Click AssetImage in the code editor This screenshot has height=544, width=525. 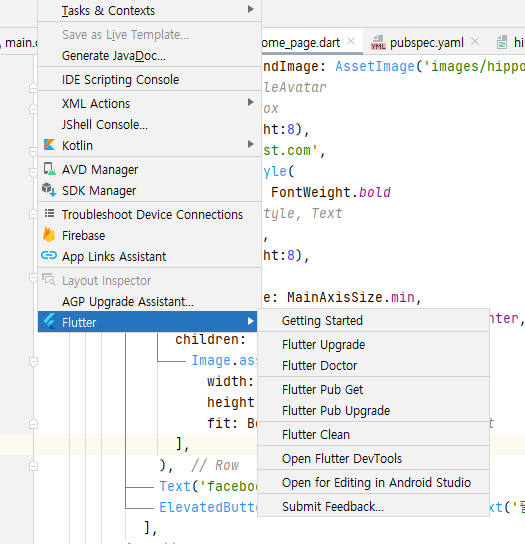(375, 66)
